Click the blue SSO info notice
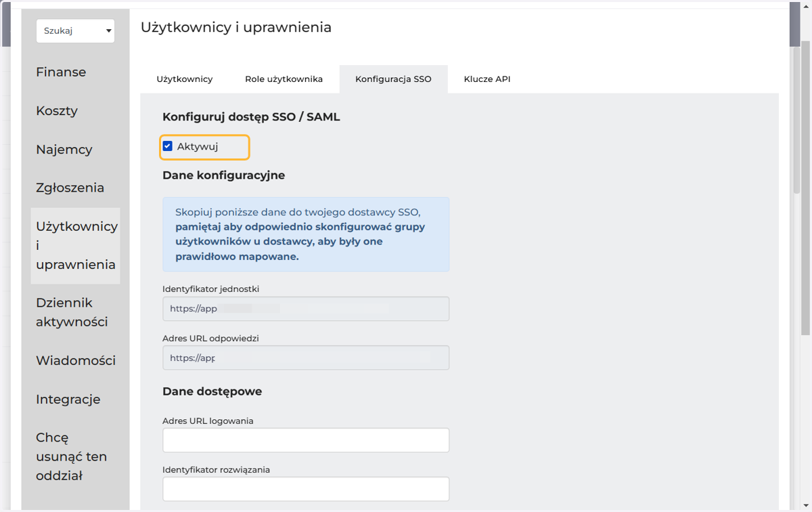This screenshot has height=512, width=812. click(x=306, y=234)
